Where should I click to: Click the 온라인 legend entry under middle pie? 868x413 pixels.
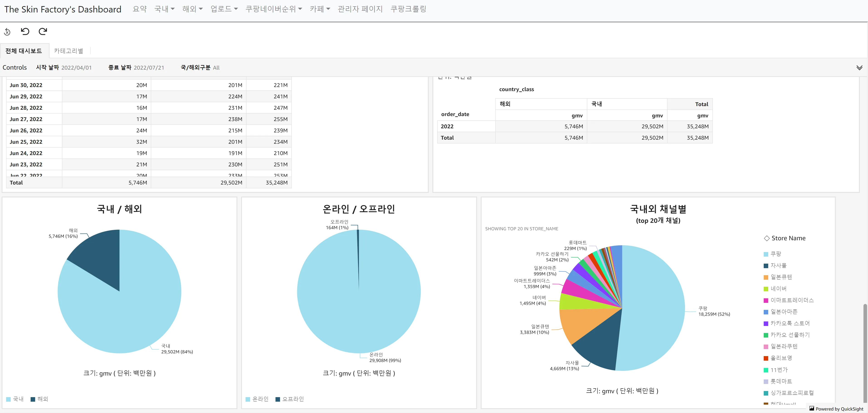pyautogui.click(x=257, y=399)
